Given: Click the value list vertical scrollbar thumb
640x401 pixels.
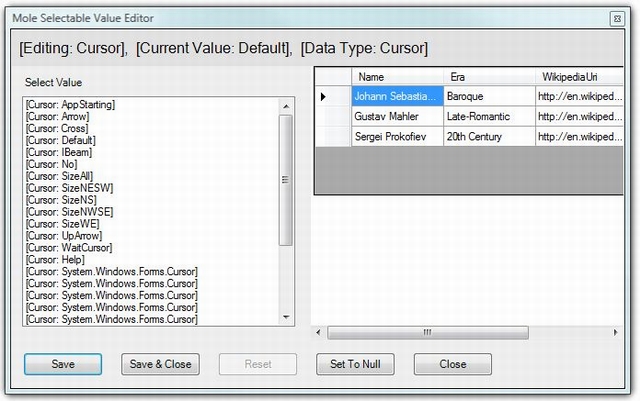Looking at the screenshot, I should click(286, 180).
